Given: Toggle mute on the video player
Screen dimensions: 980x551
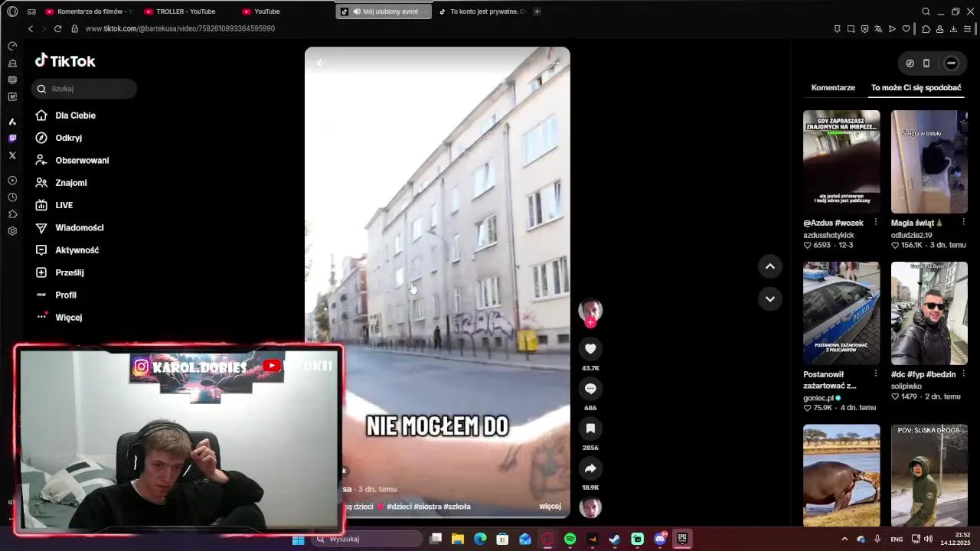Looking at the screenshot, I should [321, 63].
